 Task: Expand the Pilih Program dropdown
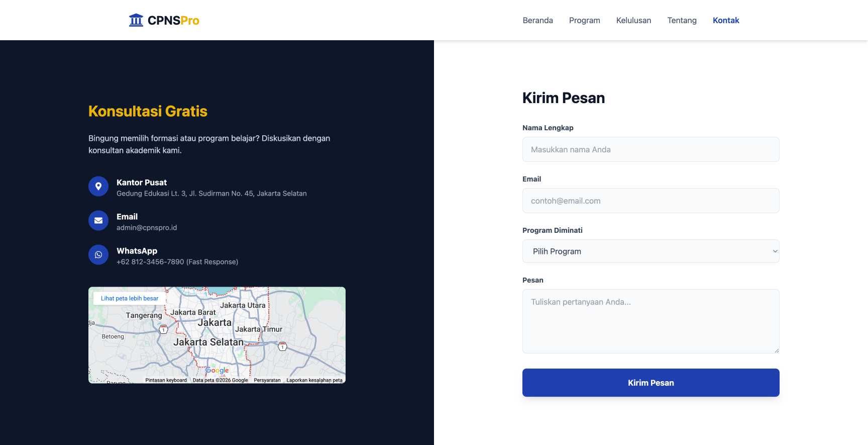click(650, 251)
